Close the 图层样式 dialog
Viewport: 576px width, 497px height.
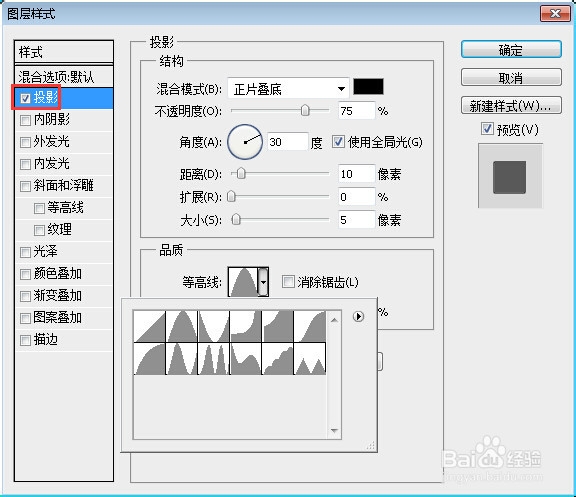[x=555, y=14]
